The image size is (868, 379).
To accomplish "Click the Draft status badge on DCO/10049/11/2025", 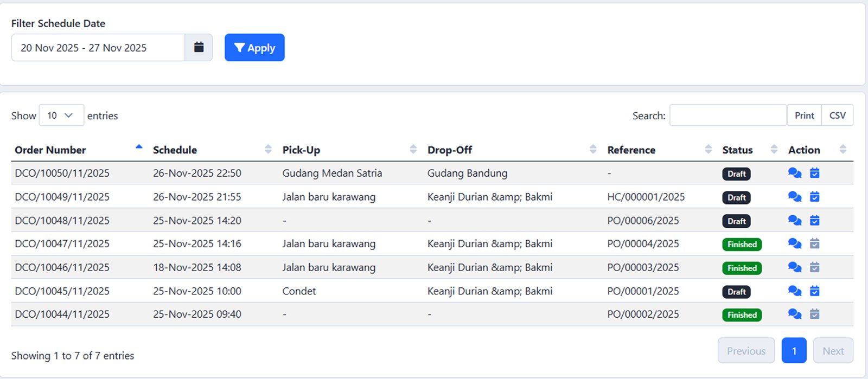I will tap(736, 197).
